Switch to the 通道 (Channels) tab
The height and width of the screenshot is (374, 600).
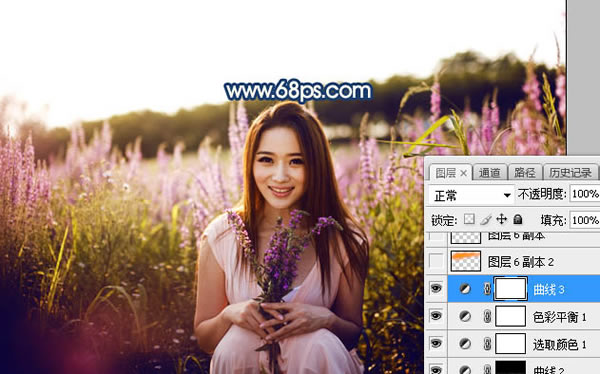[489, 173]
